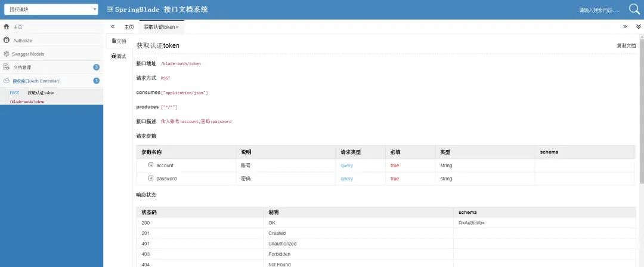The image size is (644, 267).
Task: Click the 账号 description cell
Action: (286, 165)
